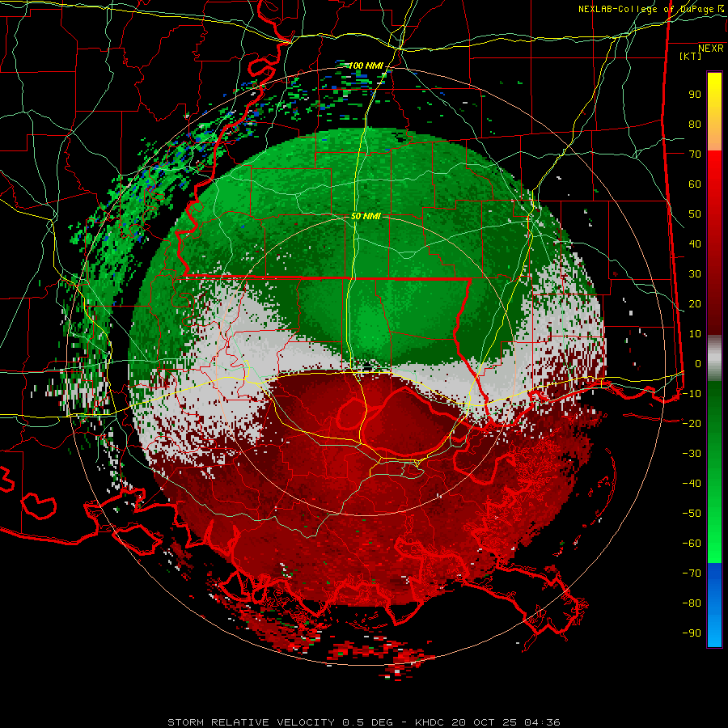Viewport: 728px width, 728px height.
Task: Click the -40 value on velocity scale
Action: (x=692, y=484)
